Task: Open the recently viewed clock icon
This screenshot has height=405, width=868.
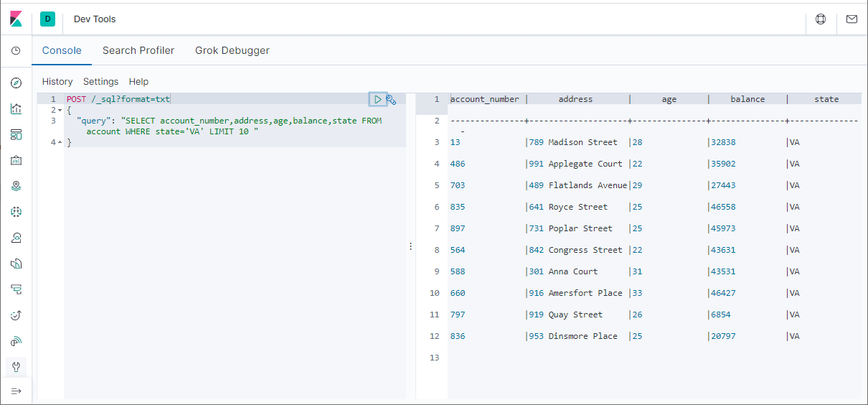Action: tap(16, 51)
